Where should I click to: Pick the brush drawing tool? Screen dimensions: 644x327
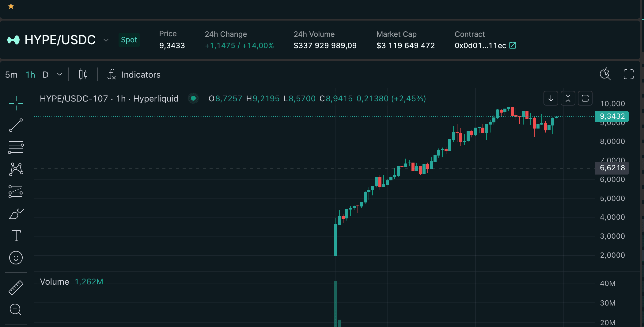point(16,214)
